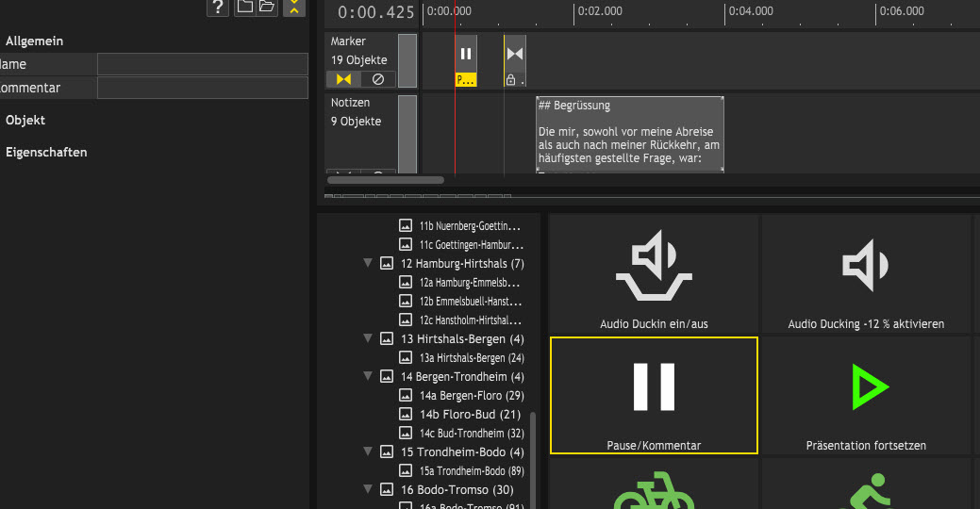Collapse the 12 Hamburg-Hirtshals folder
This screenshot has height=509, width=980.
pos(368,264)
